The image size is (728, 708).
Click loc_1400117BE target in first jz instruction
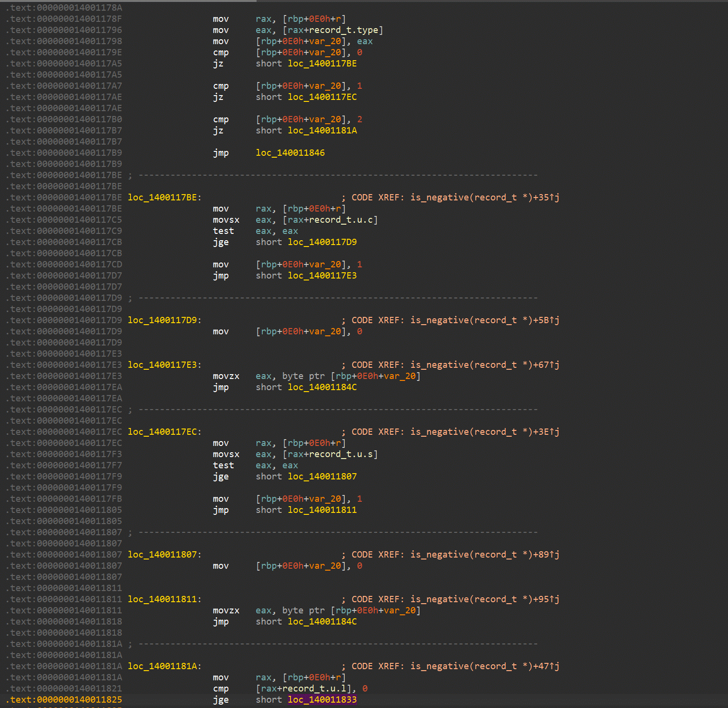point(322,64)
